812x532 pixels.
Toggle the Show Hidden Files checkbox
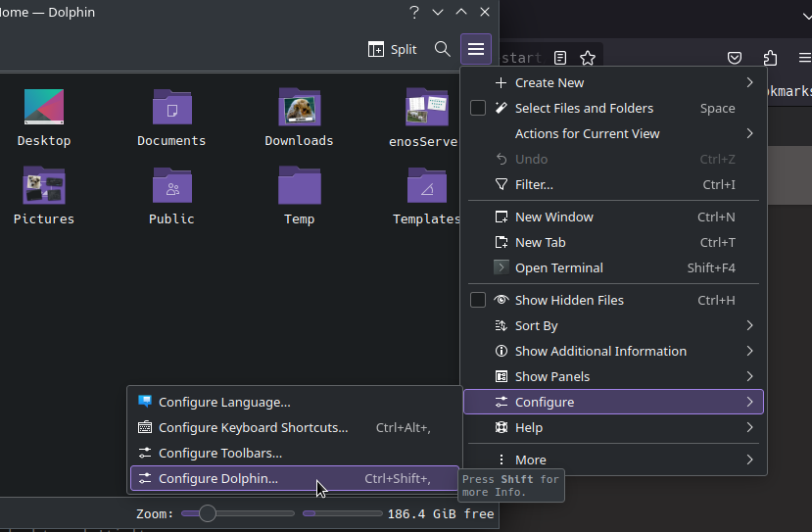coord(477,300)
